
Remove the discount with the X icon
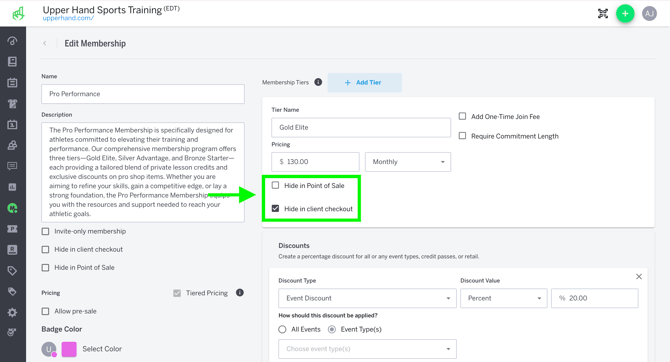[639, 277]
